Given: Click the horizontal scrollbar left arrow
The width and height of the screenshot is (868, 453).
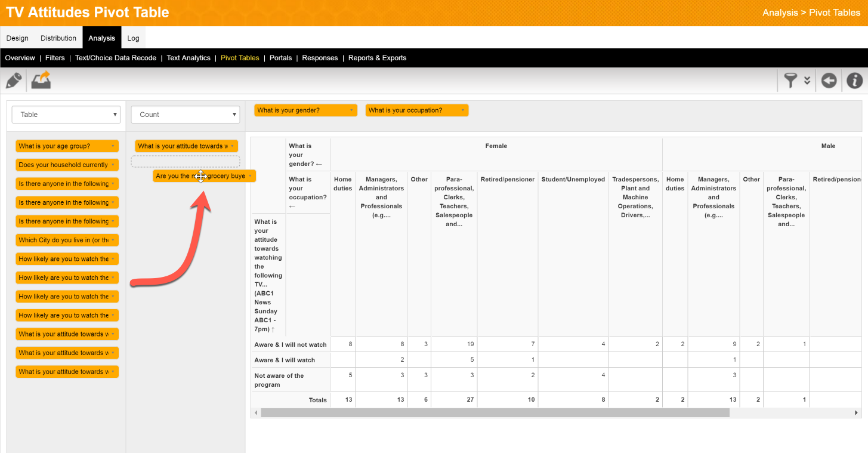Looking at the screenshot, I should pos(256,413).
